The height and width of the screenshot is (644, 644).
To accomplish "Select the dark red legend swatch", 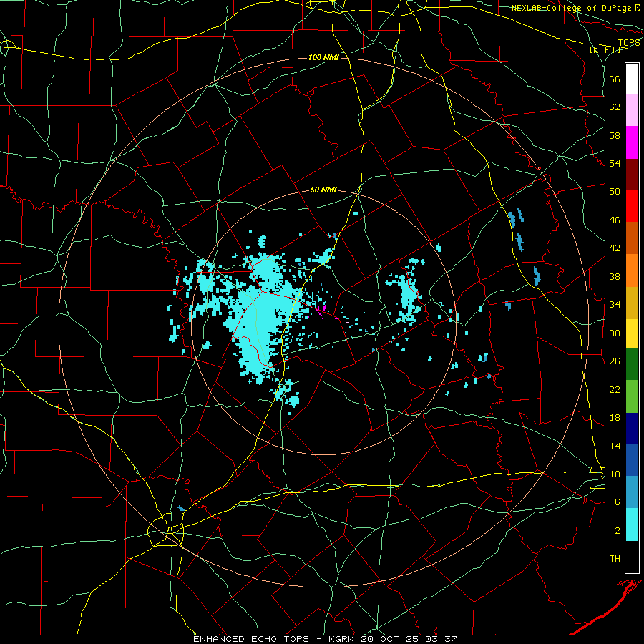I will pos(632,175).
